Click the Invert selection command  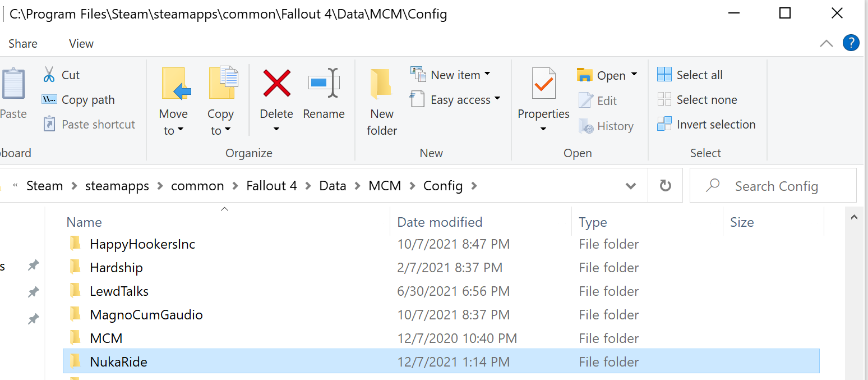(707, 125)
